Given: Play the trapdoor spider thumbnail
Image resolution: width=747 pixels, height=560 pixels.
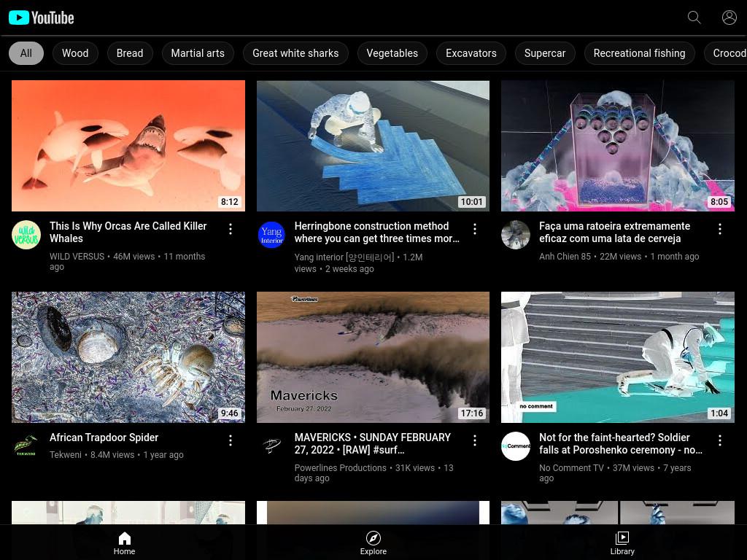Looking at the screenshot, I should click(128, 357).
